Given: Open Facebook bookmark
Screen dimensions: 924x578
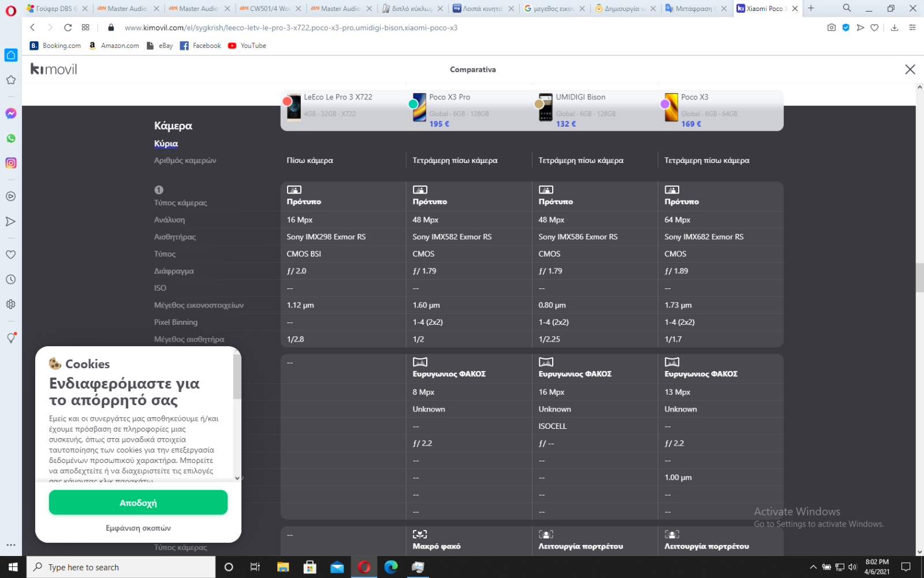Looking at the screenshot, I should [200, 46].
